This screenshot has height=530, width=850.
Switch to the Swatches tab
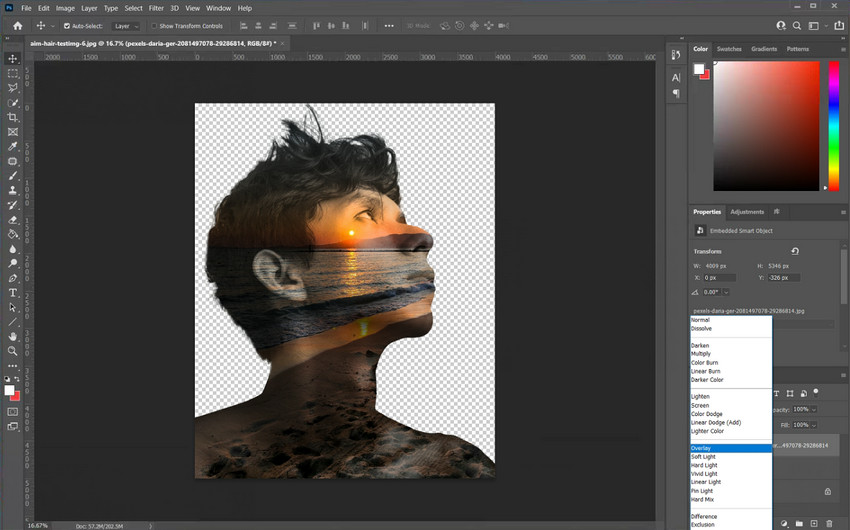(730, 48)
